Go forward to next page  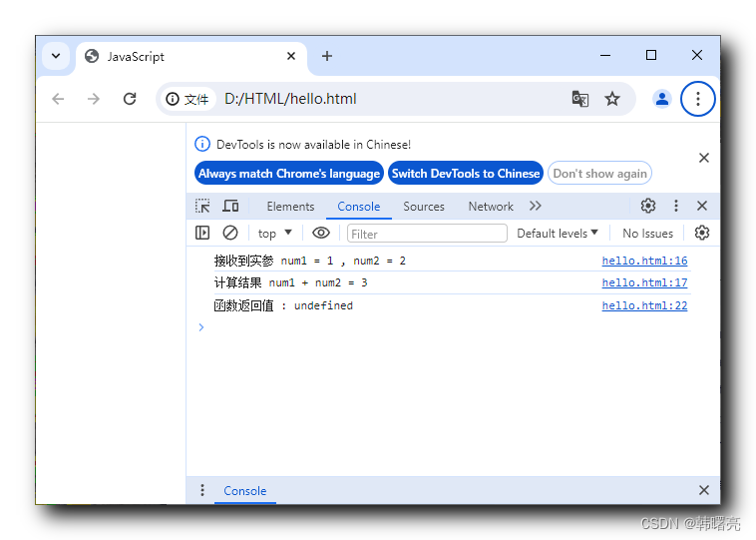click(94, 99)
